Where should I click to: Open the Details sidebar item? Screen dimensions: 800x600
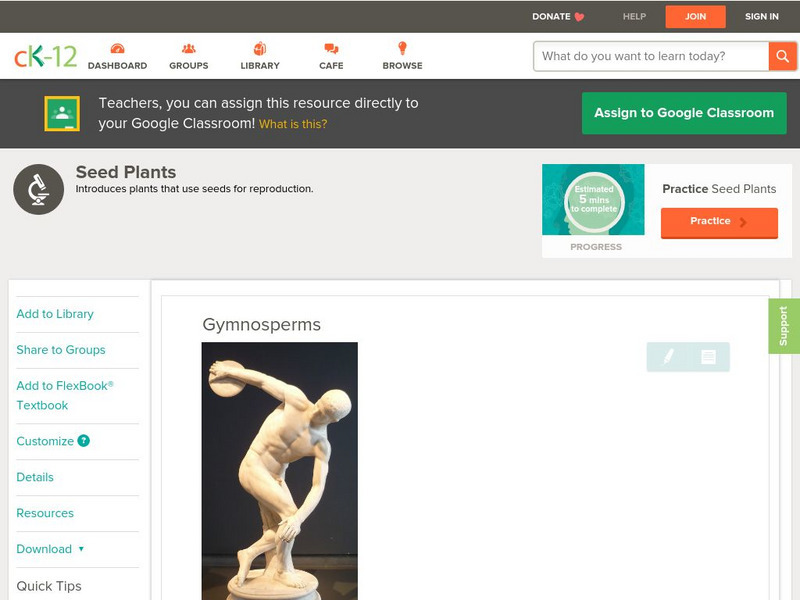[x=35, y=478]
